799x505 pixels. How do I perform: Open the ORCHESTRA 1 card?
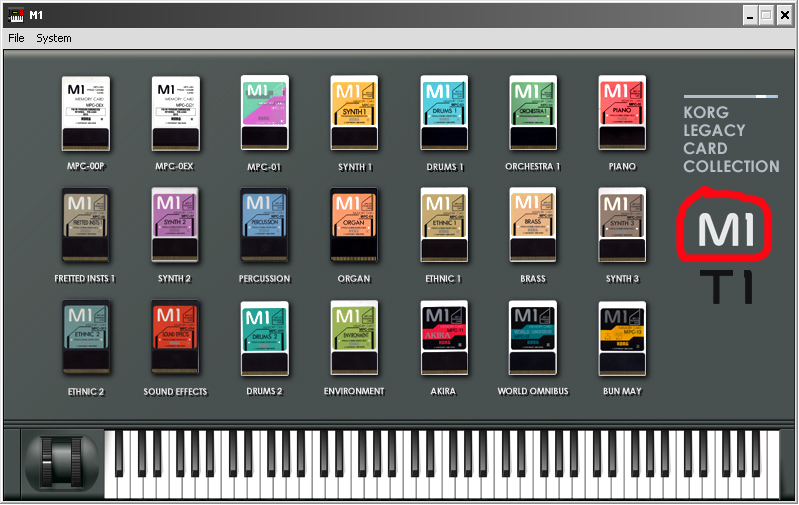tap(533, 113)
